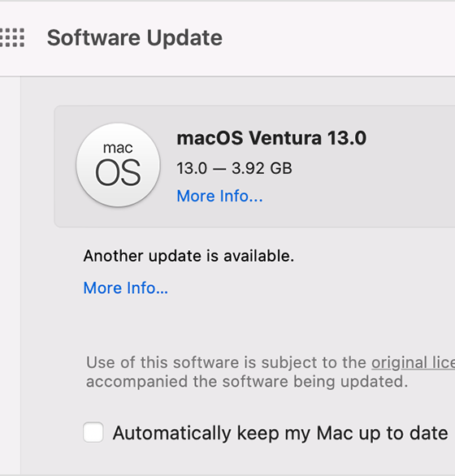The height and width of the screenshot is (476, 455).
Task: Open More Info for macOS Ventura 13.0
Action: click(x=219, y=196)
